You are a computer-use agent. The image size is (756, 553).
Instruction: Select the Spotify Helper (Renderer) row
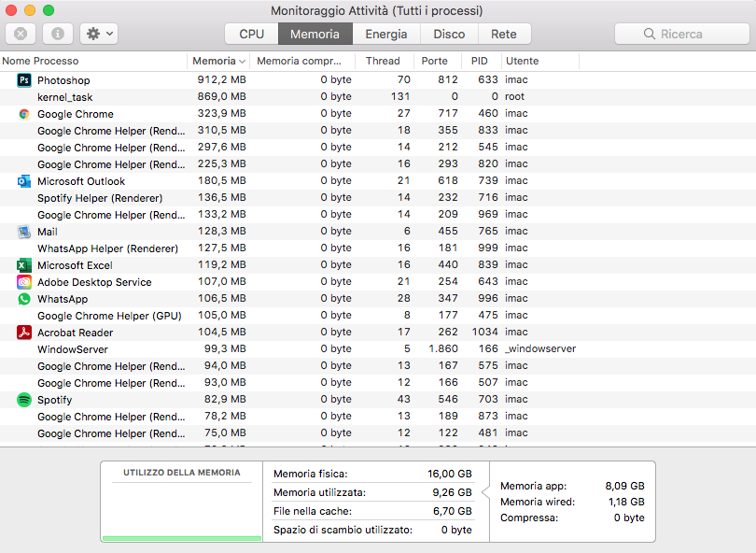[378, 198]
